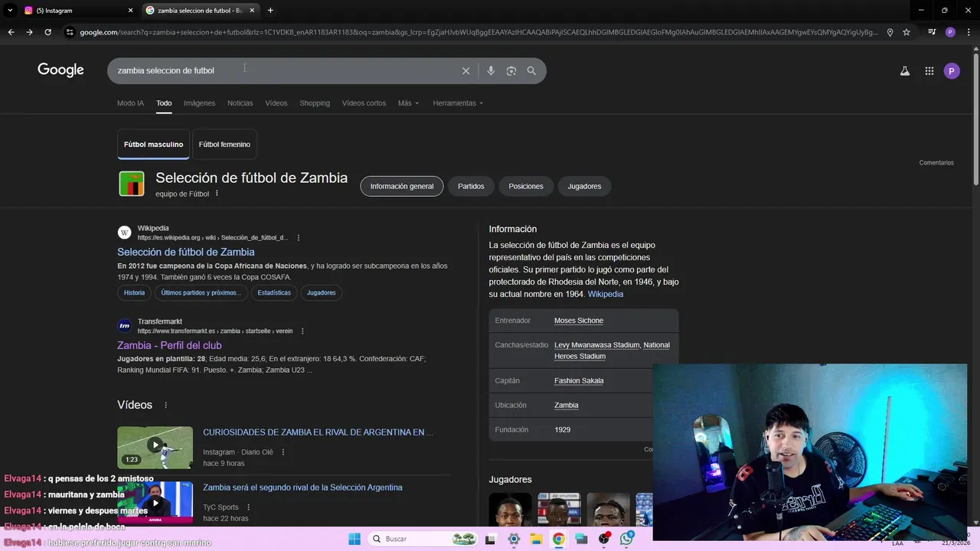Viewport: 980px width, 551px height.
Task: Open more options beside equipo de Fútbol
Action: click(217, 194)
